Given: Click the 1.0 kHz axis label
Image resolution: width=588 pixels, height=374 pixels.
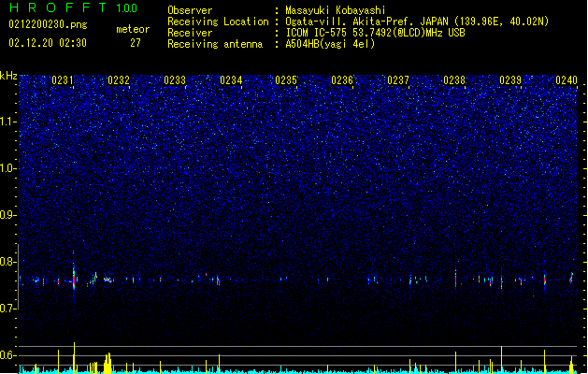Looking at the screenshot, I should (8, 168).
